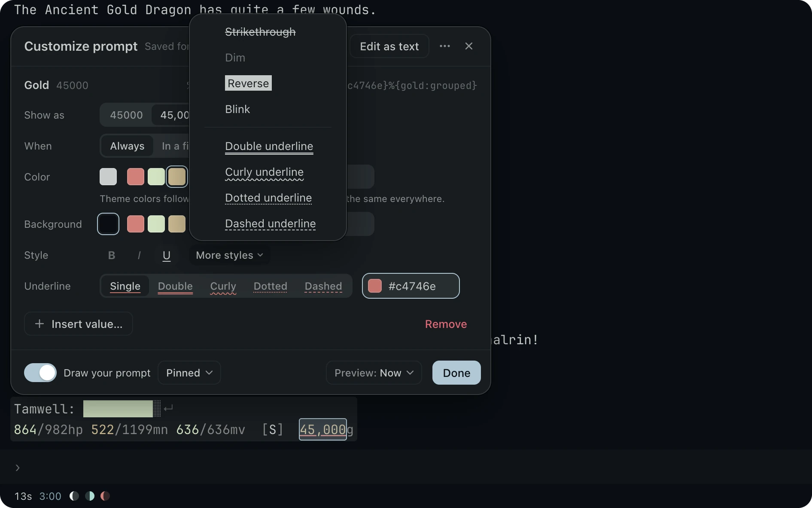
Task: Toggle italic style with I icon
Action: point(139,255)
